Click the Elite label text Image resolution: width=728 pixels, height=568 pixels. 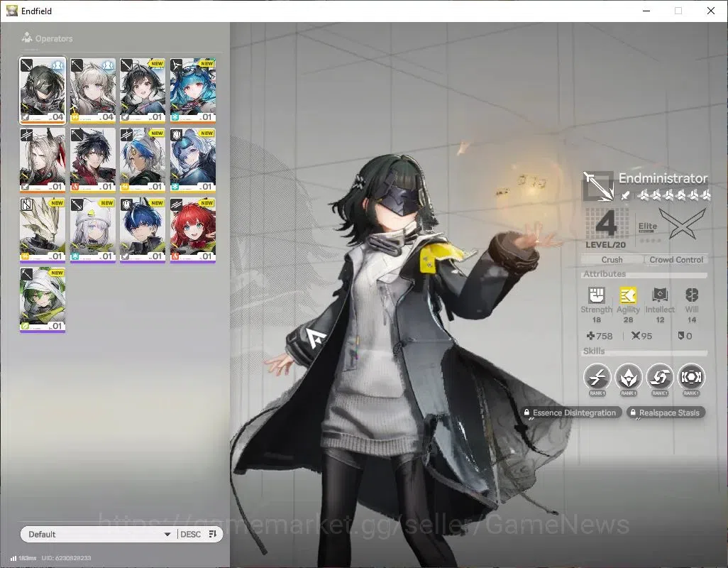(647, 226)
